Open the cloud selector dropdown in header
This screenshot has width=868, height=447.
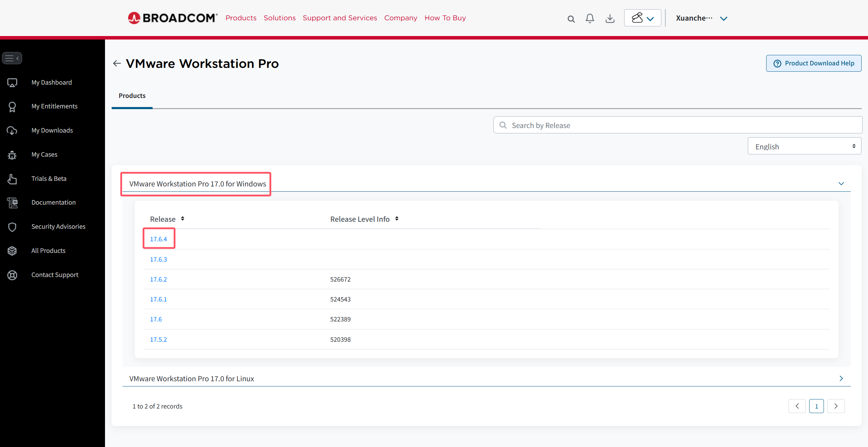click(643, 18)
